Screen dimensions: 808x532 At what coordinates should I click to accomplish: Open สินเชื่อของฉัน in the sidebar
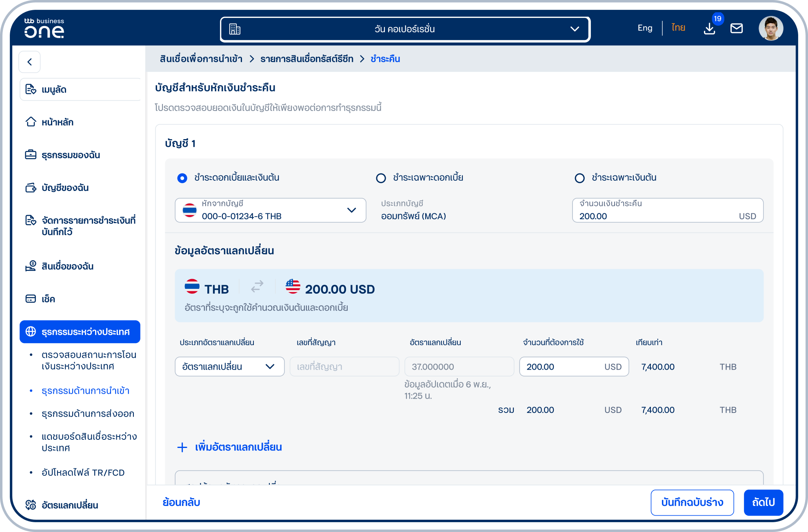(67, 266)
